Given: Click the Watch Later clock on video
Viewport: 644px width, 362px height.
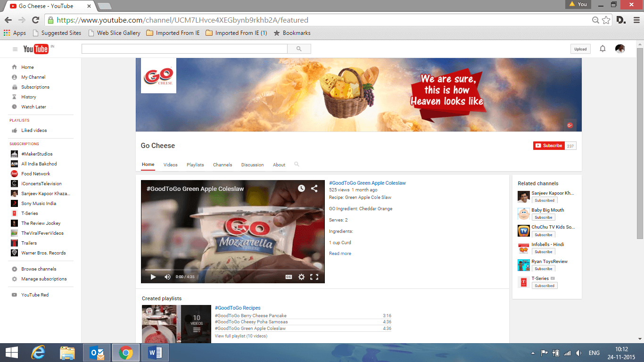Looking at the screenshot, I should coord(301,189).
